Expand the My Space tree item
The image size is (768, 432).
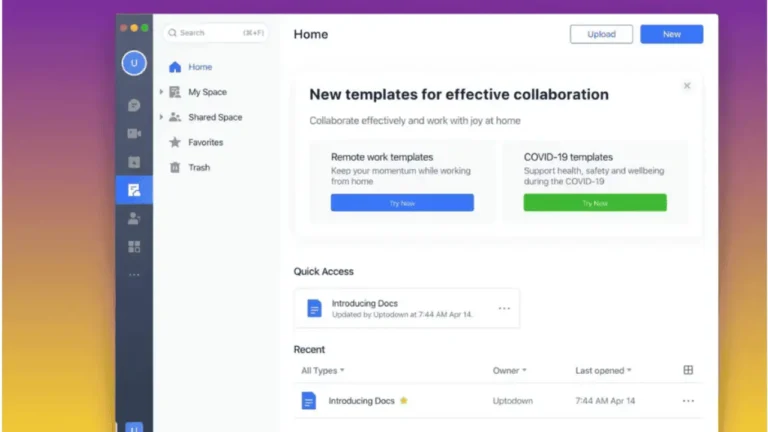161,92
